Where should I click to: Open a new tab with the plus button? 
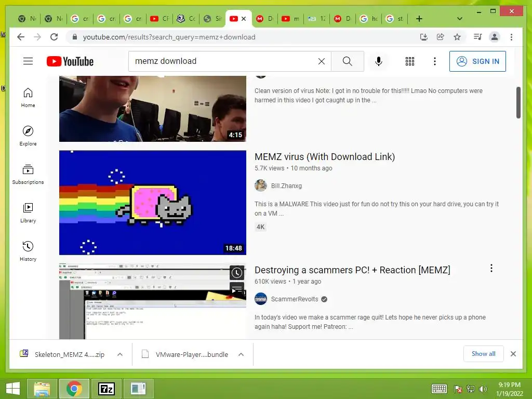pyautogui.click(x=419, y=19)
